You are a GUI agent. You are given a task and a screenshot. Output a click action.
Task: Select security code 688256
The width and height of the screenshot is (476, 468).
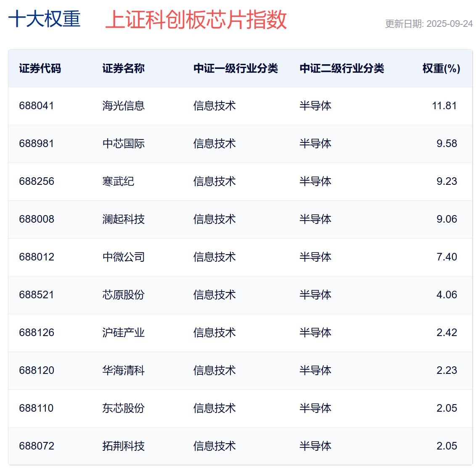pos(37,181)
